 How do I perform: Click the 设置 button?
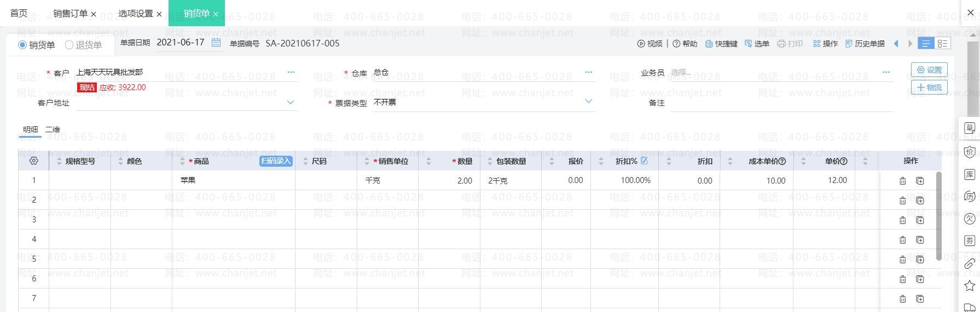929,70
